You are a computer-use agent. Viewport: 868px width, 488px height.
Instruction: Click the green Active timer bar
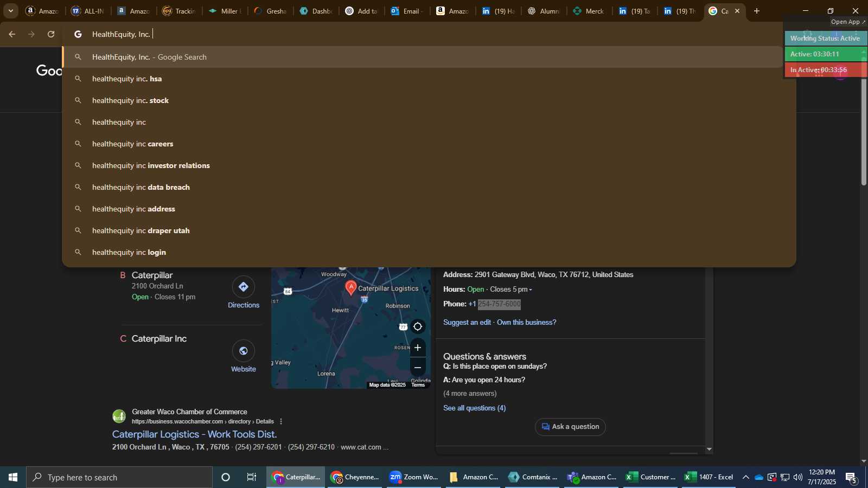pyautogui.click(x=825, y=54)
